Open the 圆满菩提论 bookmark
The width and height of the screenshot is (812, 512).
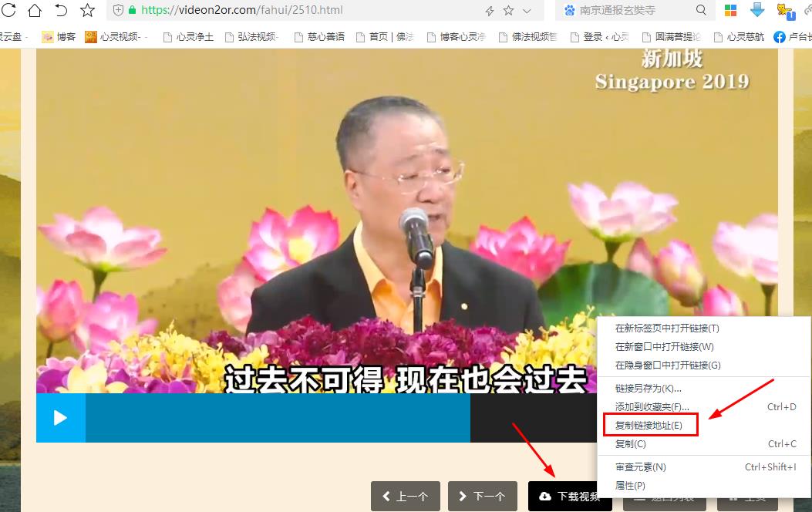click(x=671, y=37)
